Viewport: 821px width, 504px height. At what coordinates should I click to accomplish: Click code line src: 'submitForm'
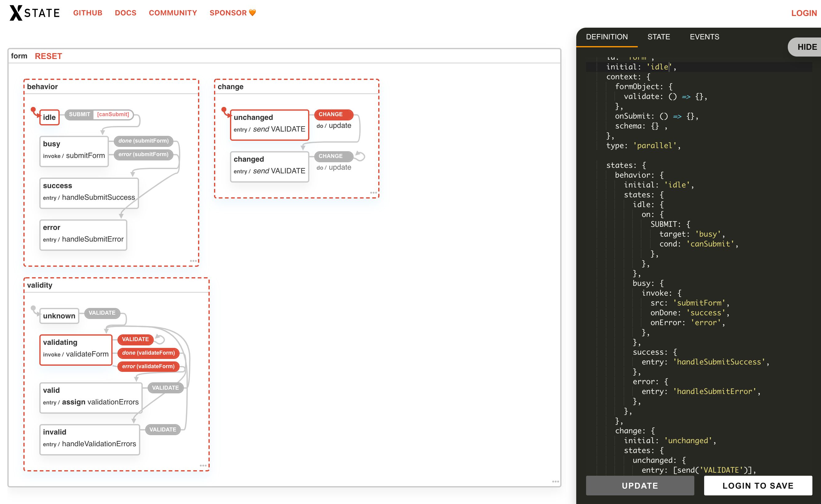click(690, 303)
